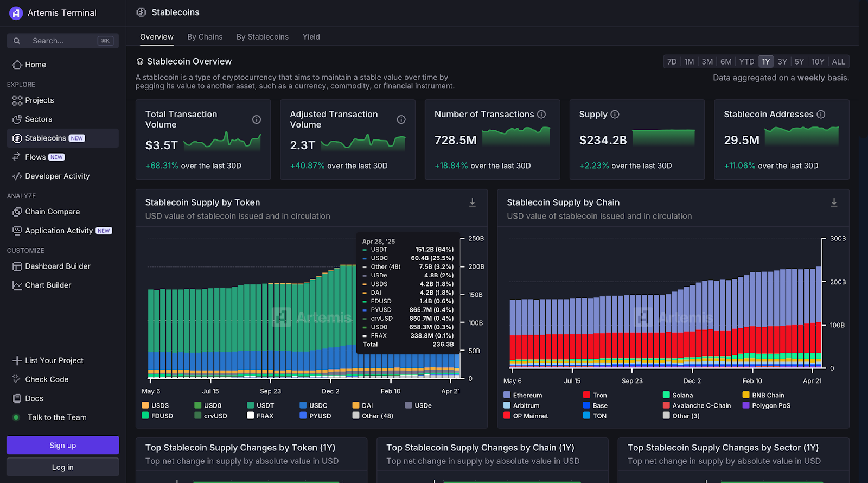Download the Stablecoin Supply by Token chart
This screenshot has width=868, height=483.
[473, 202]
